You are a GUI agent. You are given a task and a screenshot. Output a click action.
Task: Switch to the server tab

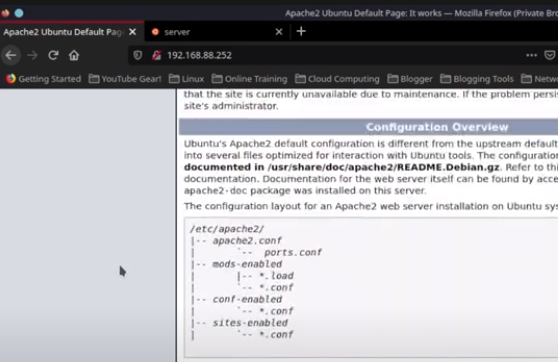pos(217,32)
